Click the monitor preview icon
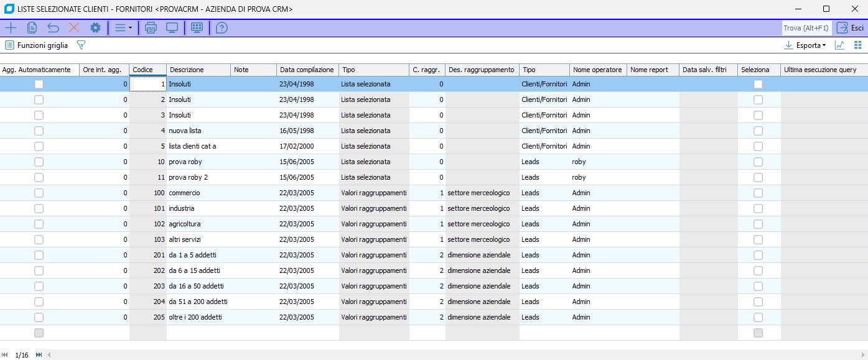This screenshot has height=360, width=868. 172,27
